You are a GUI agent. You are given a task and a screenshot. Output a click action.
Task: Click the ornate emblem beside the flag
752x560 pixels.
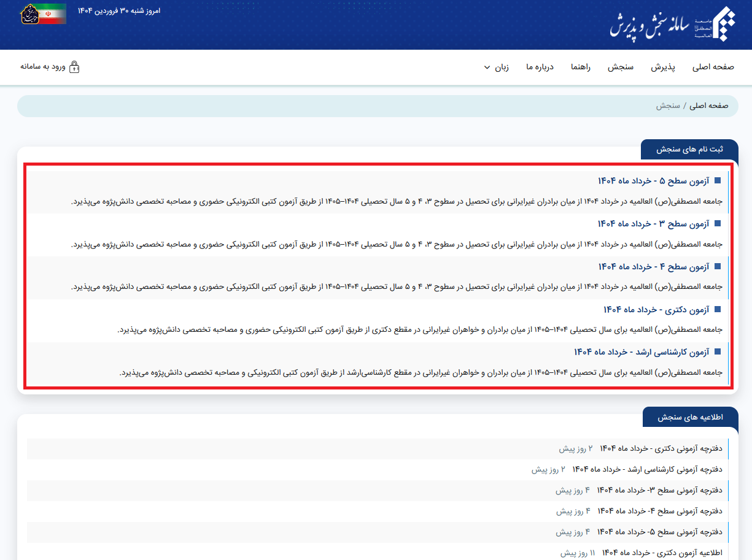[x=29, y=13]
